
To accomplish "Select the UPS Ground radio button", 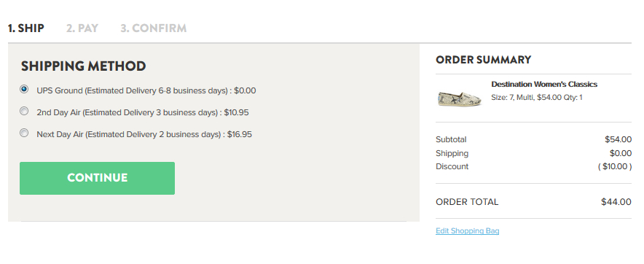I will pos(24,89).
